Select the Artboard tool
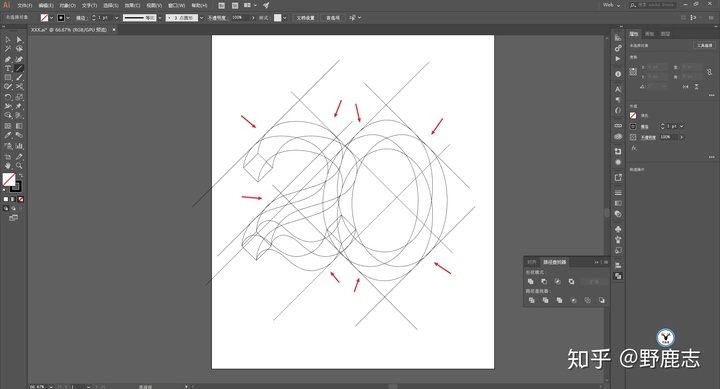This screenshot has width=720, height=389. click(8, 157)
